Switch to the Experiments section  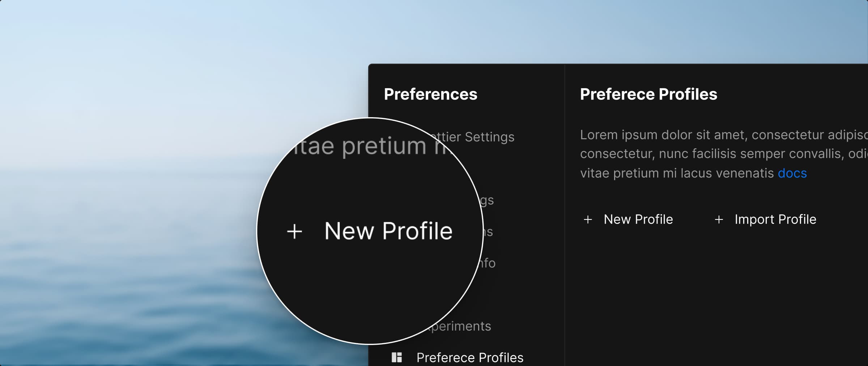(x=454, y=325)
